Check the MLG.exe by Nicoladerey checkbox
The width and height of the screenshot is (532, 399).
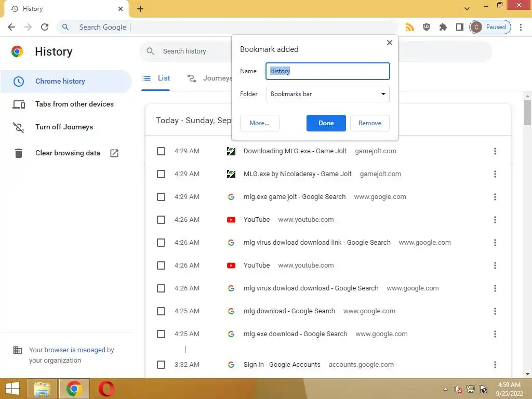pyautogui.click(x=161, y=174)
